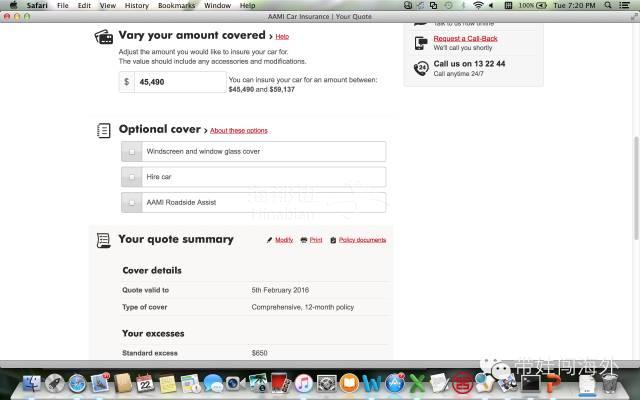The width and height of the screenshot is (640, 400).
Task: Open System Preferences gear icon in the dock
Action: coord(326,383)
